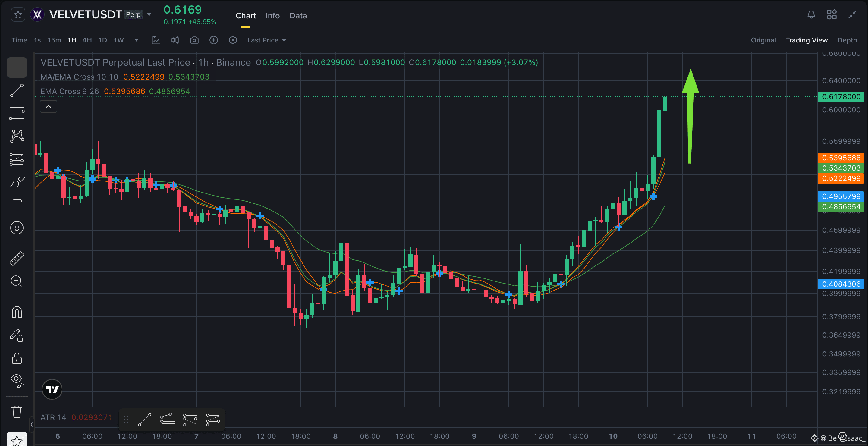Select the trend line drawing tool
Screen dimensions: 868x446
17,91
